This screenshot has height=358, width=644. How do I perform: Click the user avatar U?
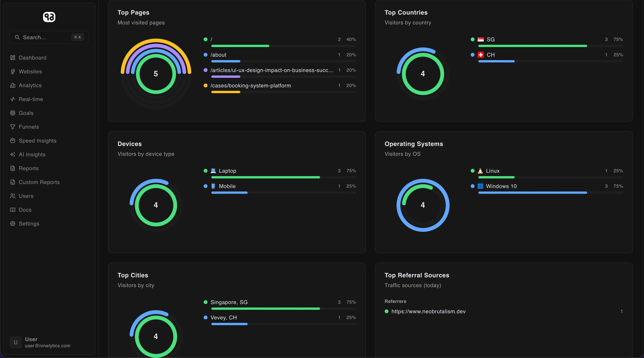point(16,342)
